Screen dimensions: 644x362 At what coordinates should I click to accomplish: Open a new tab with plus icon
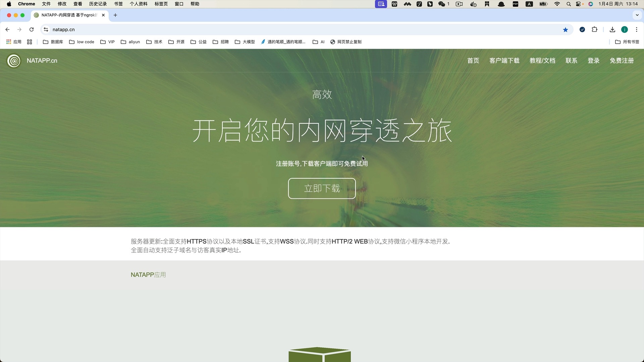(x=115, y=15)
